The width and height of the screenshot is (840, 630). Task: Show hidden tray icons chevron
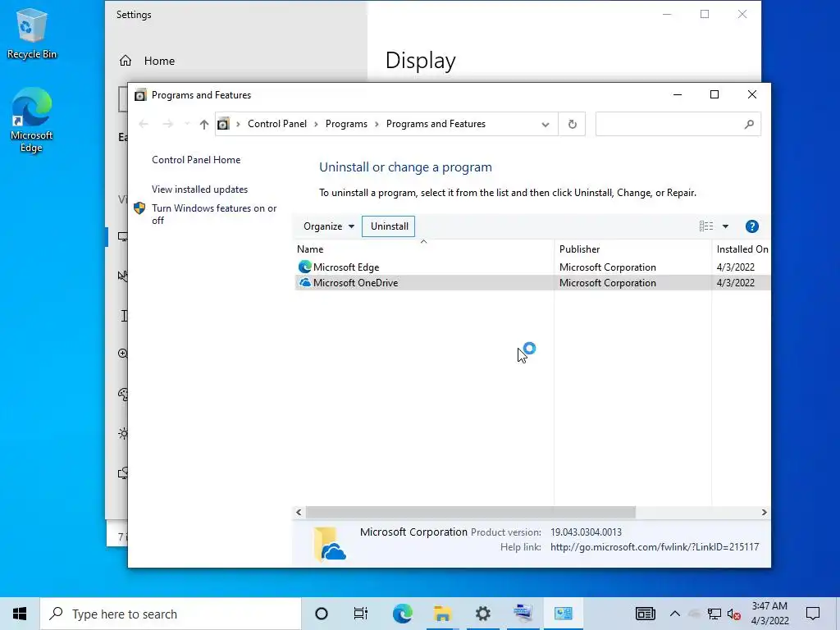pyautogui.click(x=675, y=614)
